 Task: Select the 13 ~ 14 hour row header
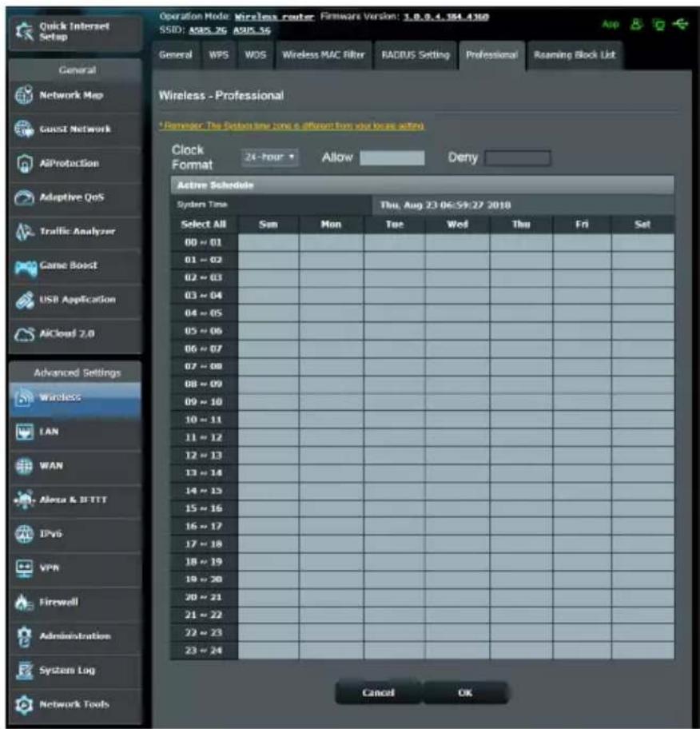[204, 473]
